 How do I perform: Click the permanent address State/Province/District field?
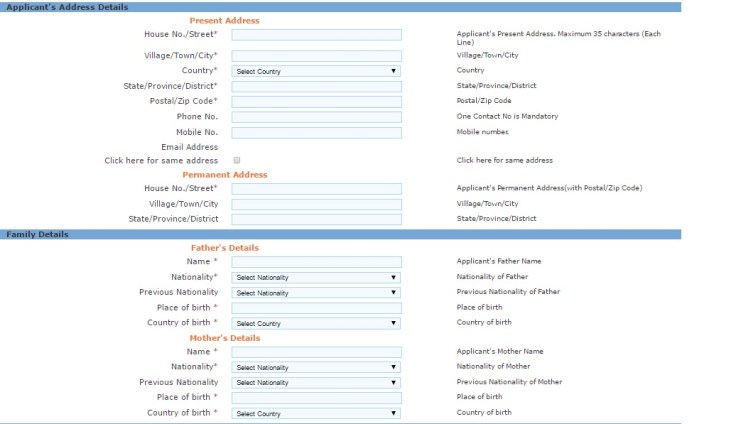click(316, 219)
